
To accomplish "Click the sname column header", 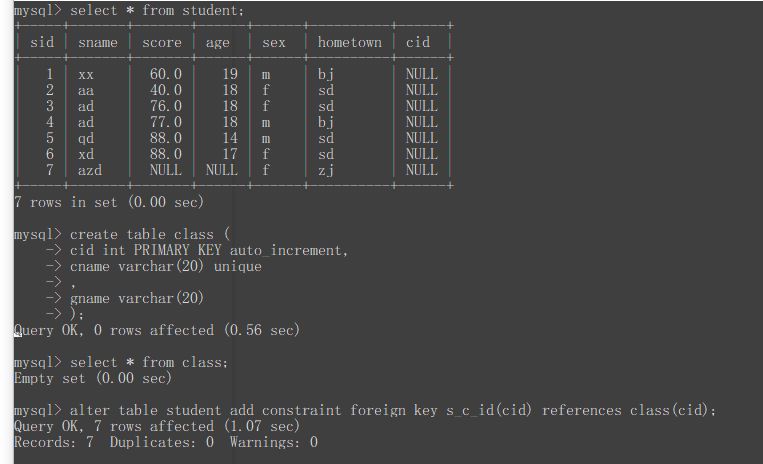I will [x=97, y=42].
